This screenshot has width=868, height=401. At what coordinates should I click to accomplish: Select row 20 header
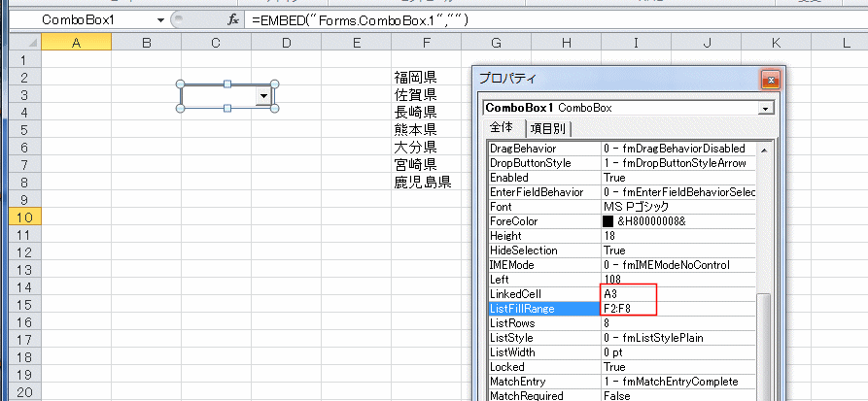[x=25, y=392]
